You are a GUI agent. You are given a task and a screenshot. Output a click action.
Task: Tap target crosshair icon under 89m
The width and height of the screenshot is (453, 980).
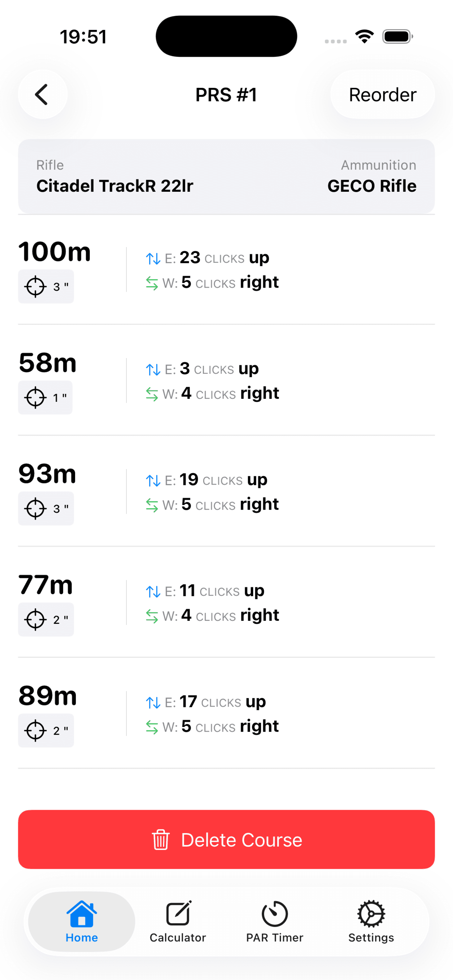[x=35, y=730]
